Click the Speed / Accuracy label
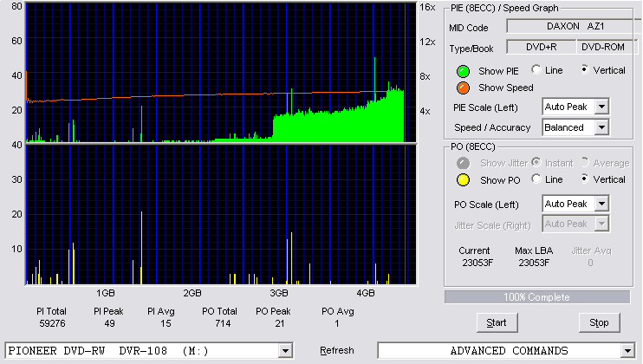Image resolution: width=643 pixels, height=364 pixels. point(492,128)
